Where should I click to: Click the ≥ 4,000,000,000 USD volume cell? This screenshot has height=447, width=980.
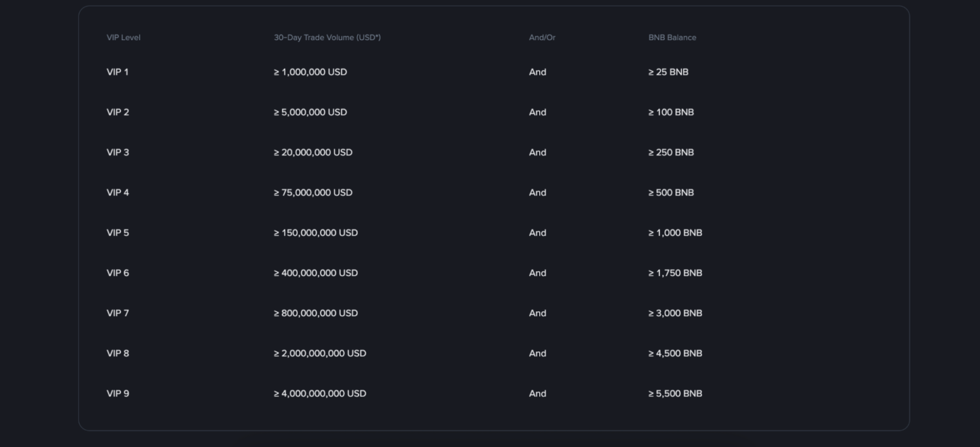click(320, 393)
